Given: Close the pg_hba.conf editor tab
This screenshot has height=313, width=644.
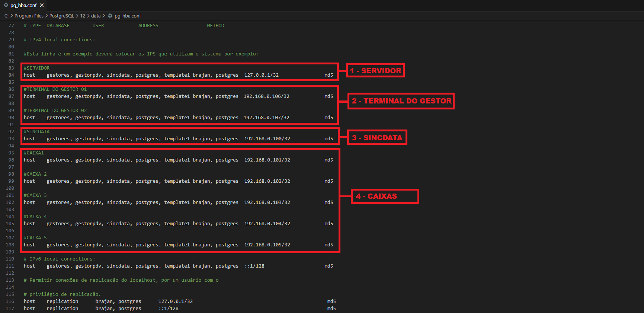Looking at the screenshot, I should (42, 5).
